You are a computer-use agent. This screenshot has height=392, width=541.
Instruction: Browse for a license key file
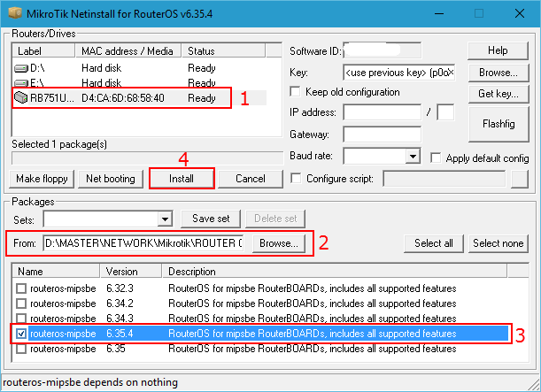coord(498,73)
